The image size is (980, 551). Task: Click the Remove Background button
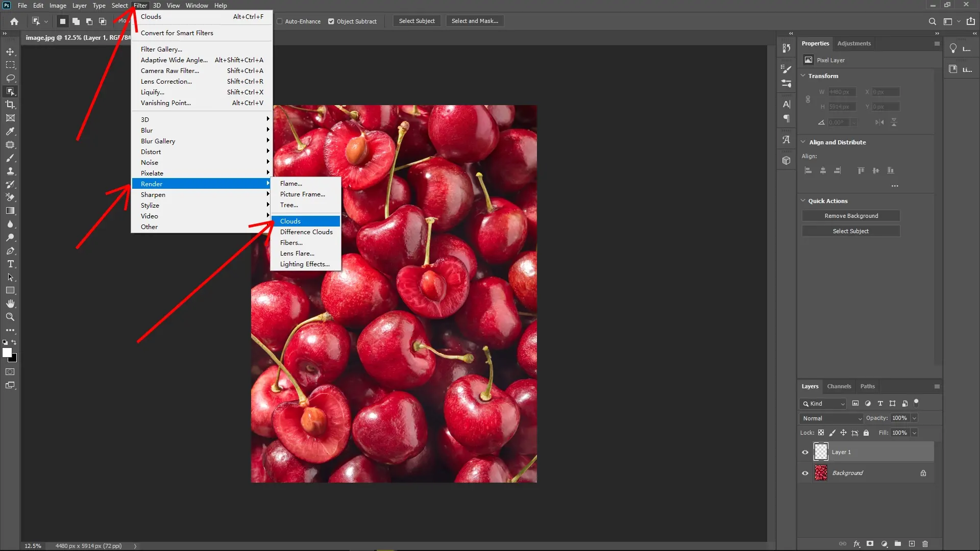(850, 215)
